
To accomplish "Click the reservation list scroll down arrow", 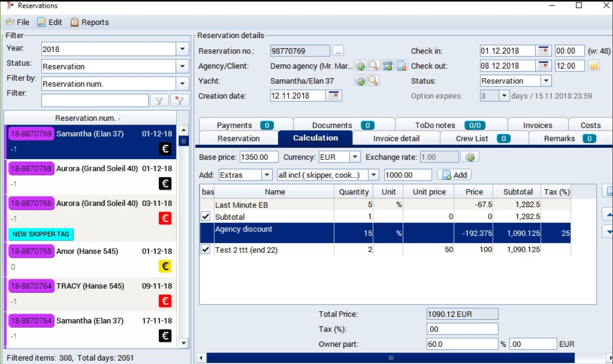I will (184, 343).
